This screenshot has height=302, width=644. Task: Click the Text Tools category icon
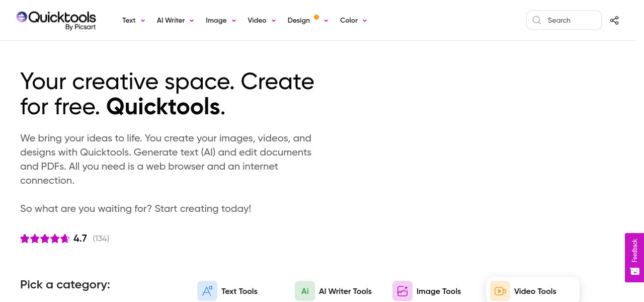pos(207,291)
